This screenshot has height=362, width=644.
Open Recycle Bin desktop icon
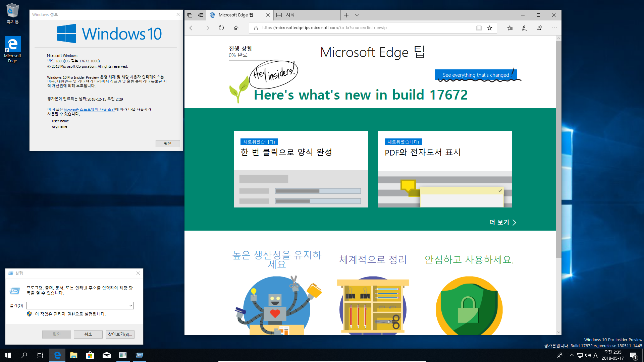click(12, 14)
